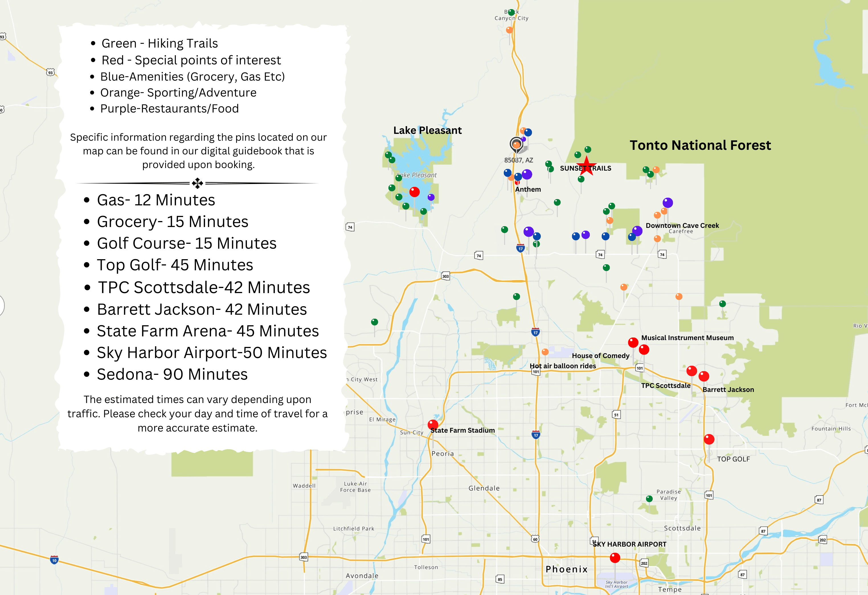868x595 pixels.
Task: Click the orange pin by Hot air balloon rides
Action: tap(545, 352)
